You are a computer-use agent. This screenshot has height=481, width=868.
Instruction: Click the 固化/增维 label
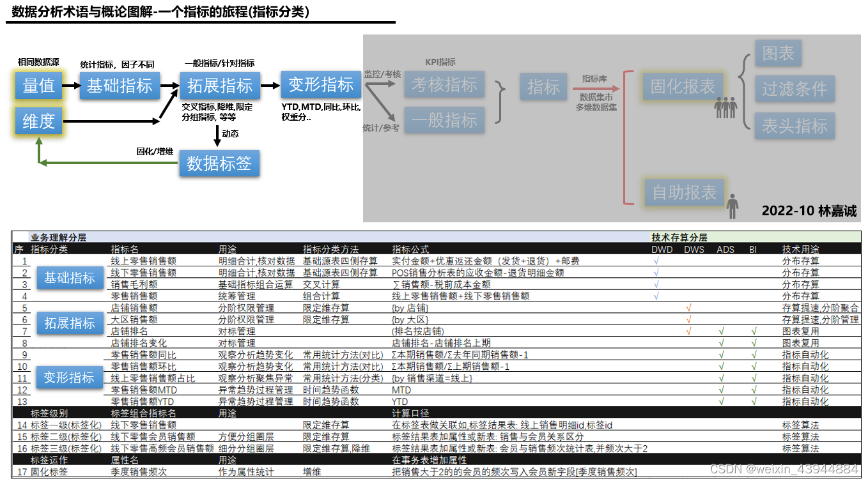click(x=155, y=151)
